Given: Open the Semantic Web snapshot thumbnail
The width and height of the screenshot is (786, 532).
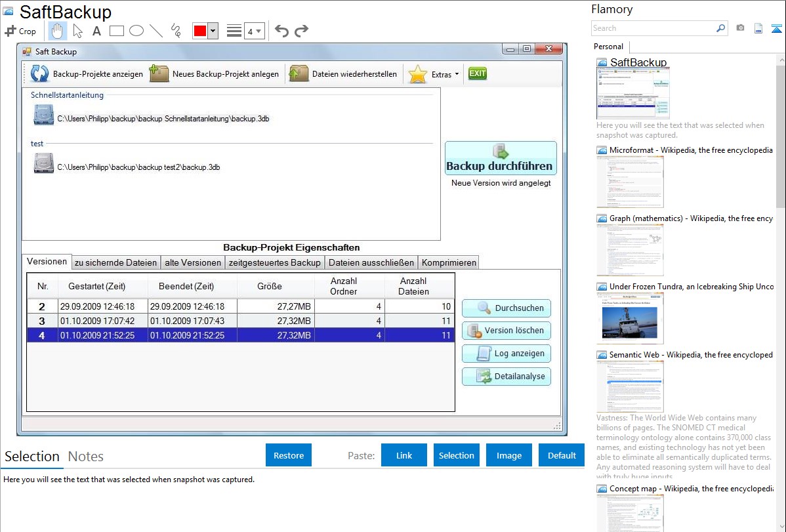Looking at the screenshot, I should click(630, 386).
